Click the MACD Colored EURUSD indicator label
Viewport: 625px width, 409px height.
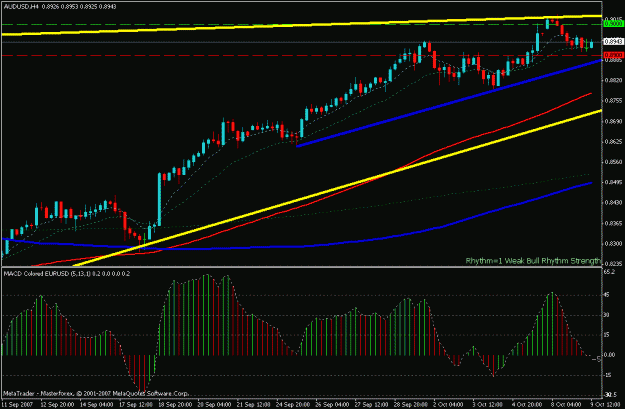(x=66, y=273)
